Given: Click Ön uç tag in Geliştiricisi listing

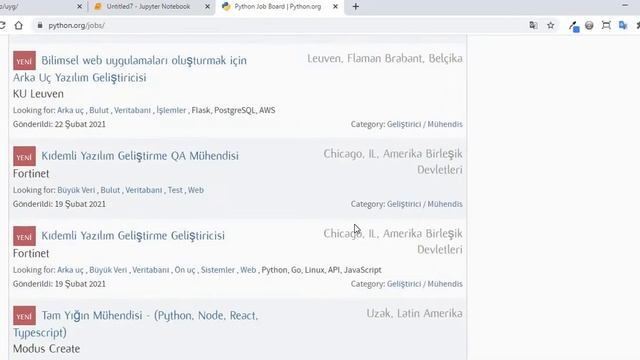Looking at the screenshot, I should 185,270.
